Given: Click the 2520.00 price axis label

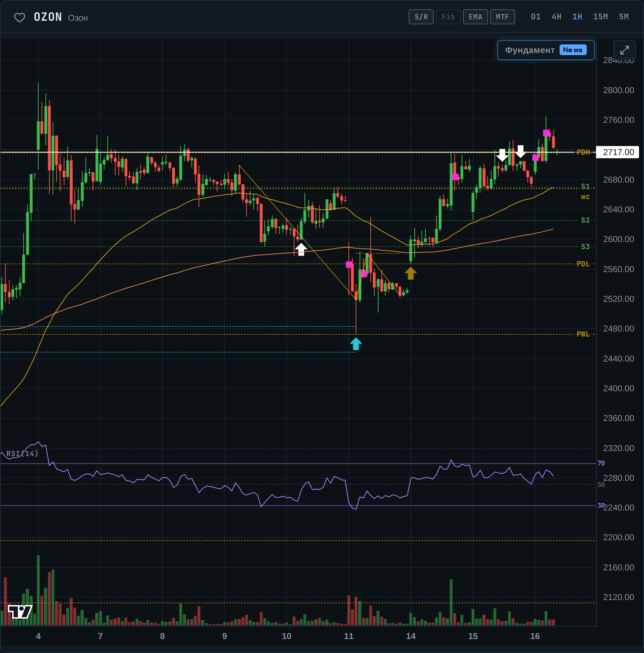Looking at the screenshot, I should pyautogui.click(x=619, y=299).
